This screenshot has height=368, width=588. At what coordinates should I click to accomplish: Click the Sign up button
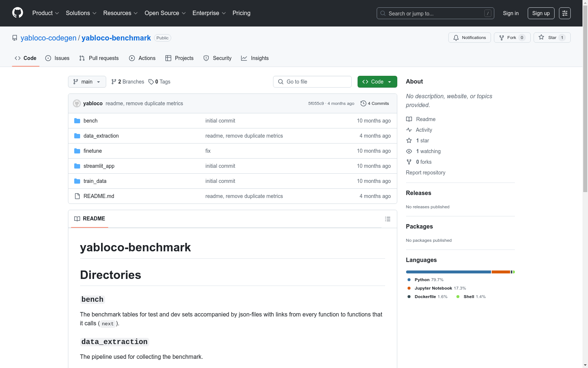[541, 13]
